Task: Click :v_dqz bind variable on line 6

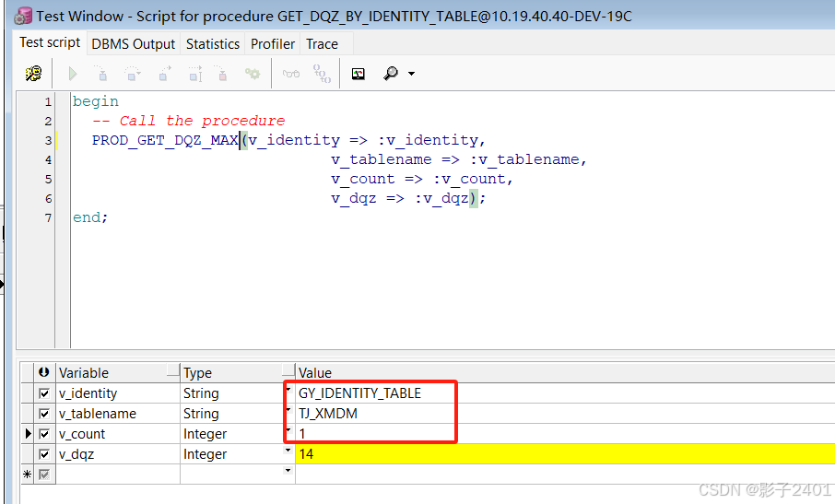Action: (441, 198)
